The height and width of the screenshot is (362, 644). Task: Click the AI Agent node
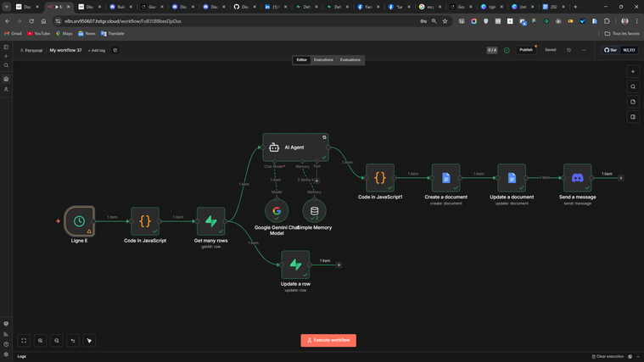[295, 148]
